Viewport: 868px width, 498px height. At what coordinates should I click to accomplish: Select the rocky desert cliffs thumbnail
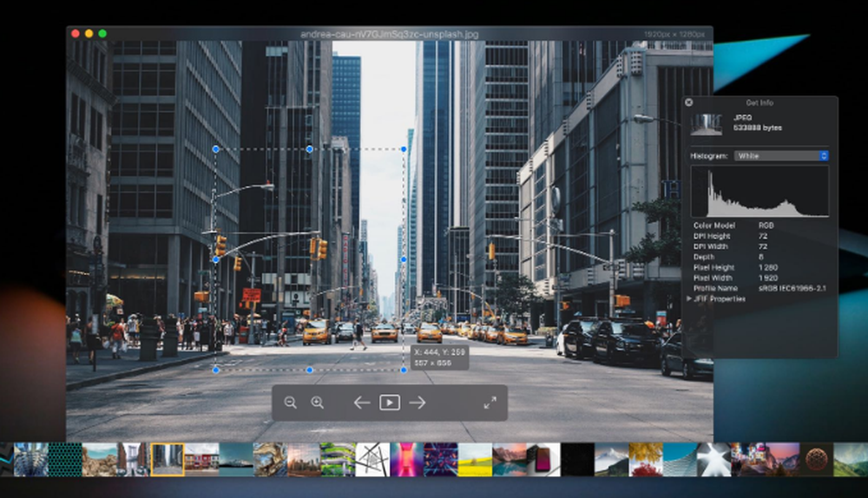(x=100, y=459)
